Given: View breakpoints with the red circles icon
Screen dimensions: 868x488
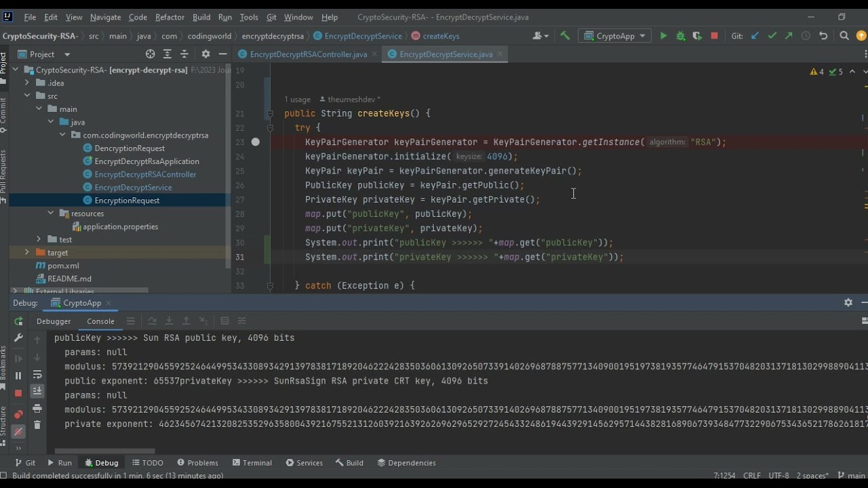Looking at the screenshot, I should pyautogui.click(x=18, y=414).
